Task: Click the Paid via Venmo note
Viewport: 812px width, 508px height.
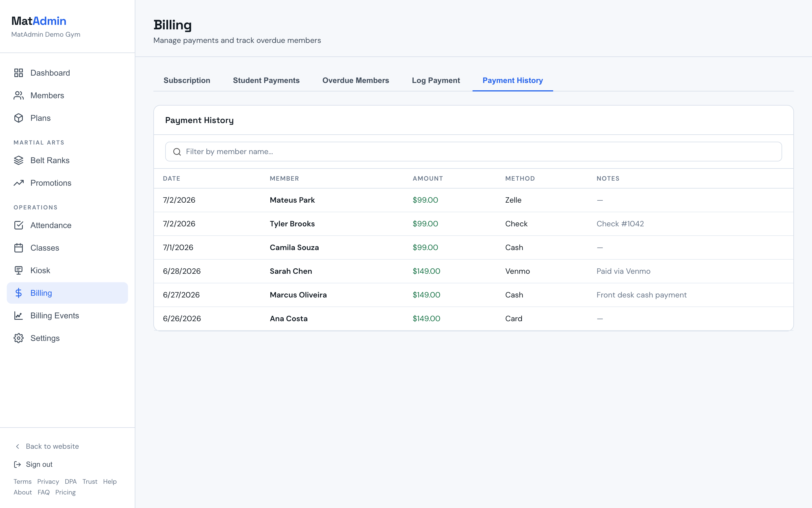Action: [x=623, y=271]
